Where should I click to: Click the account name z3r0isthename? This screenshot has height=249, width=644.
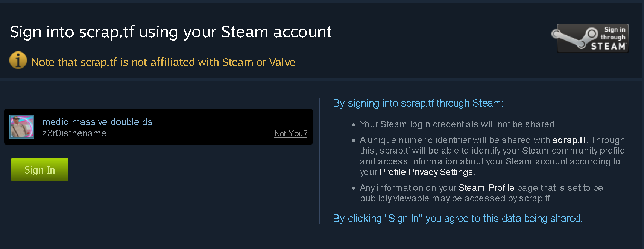[x=74, y=133]
